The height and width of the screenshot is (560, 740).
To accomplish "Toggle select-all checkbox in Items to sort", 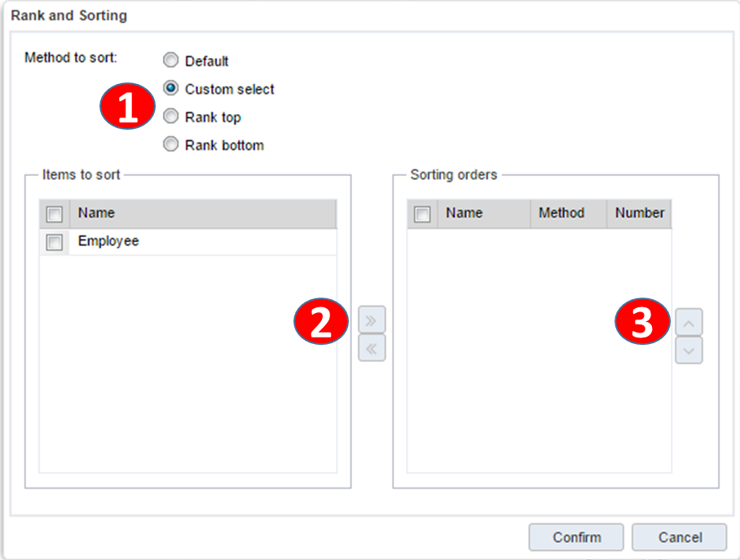I will pos(55,214).
